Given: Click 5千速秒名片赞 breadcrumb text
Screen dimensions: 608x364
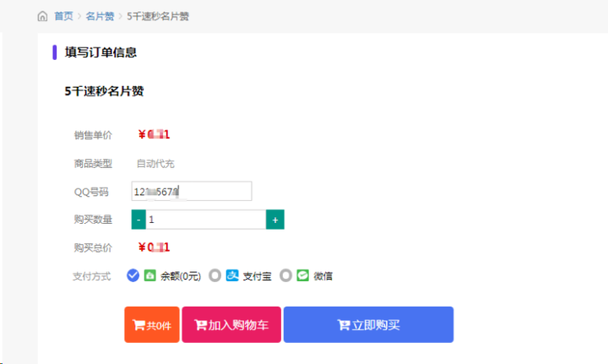Looking at the screenshot, I should point(158,16).
